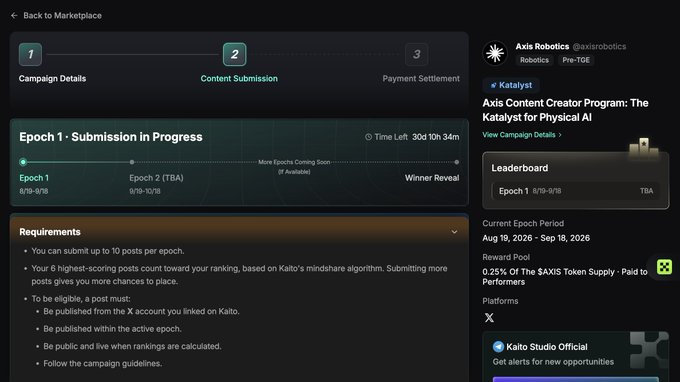This screenshot has width=680, height=382.
Task: Select step 2 Content Submission badge
Action: pyautogui.click(x=235, y=54)
